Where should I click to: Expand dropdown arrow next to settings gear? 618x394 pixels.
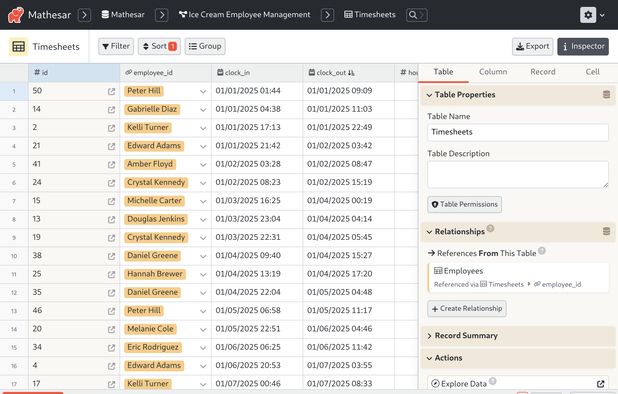pyautogui.click(x=602, y=15)
